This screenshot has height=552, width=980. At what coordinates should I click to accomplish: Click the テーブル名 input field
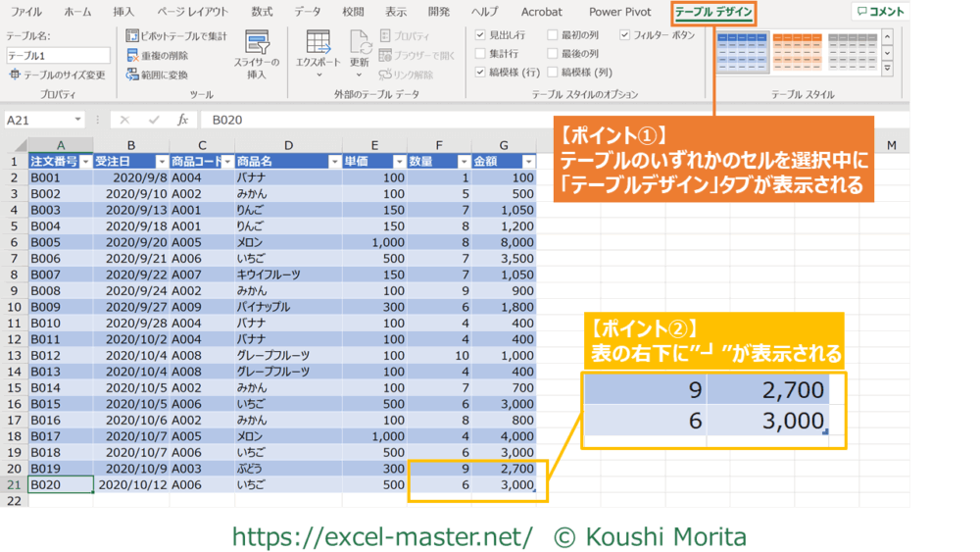coord(58,56)
